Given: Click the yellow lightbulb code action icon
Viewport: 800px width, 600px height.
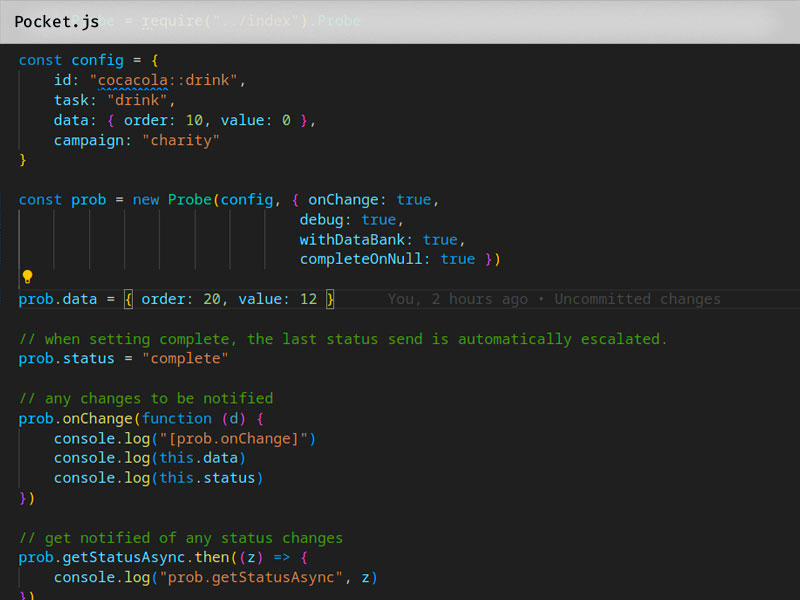Looking at the screenshot, I should [x=28, y=277].
